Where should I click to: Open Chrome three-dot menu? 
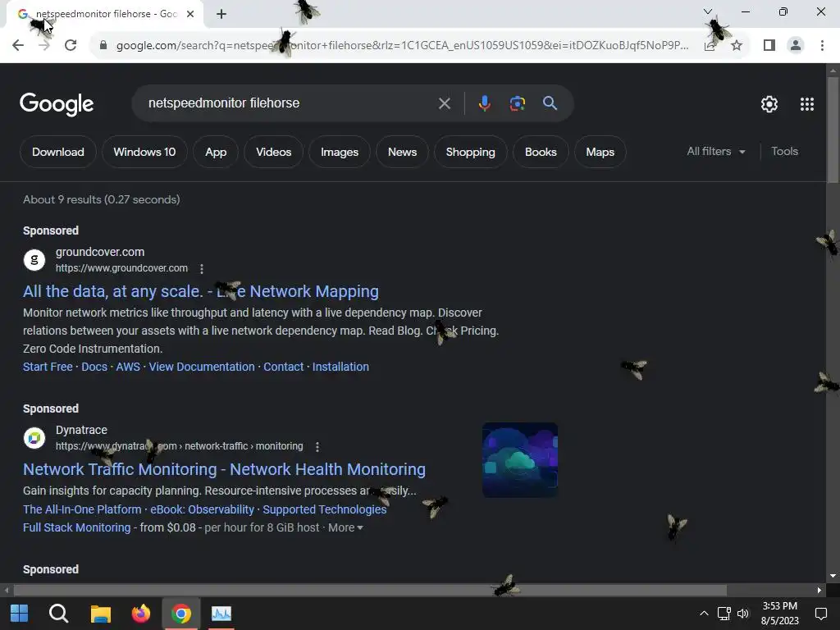(822, 46)
